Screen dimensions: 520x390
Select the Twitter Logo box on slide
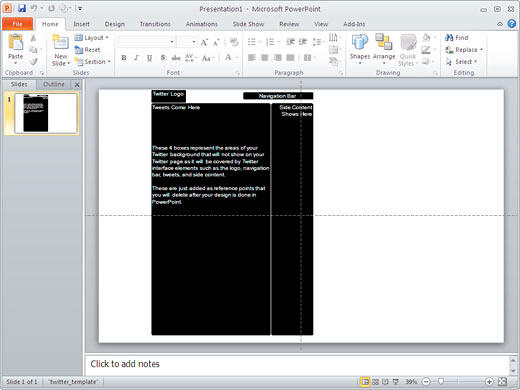169,96
